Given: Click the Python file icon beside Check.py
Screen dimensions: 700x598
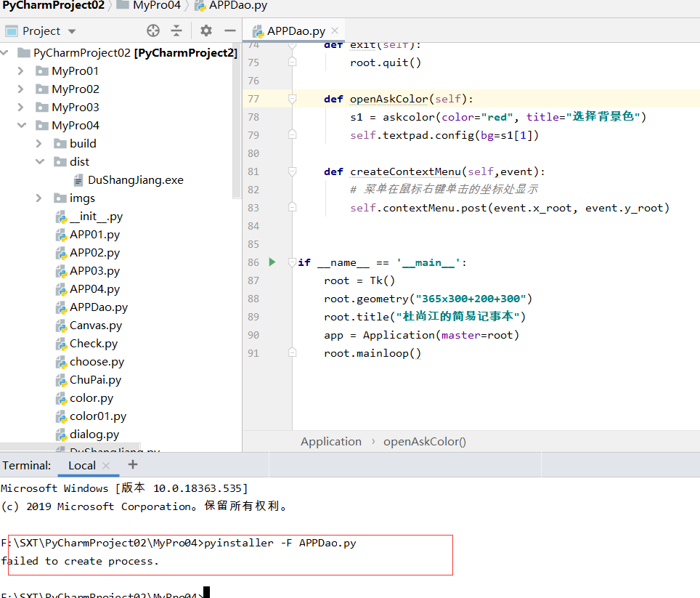Looking at the screenshot, I should (x=61, y=344).
